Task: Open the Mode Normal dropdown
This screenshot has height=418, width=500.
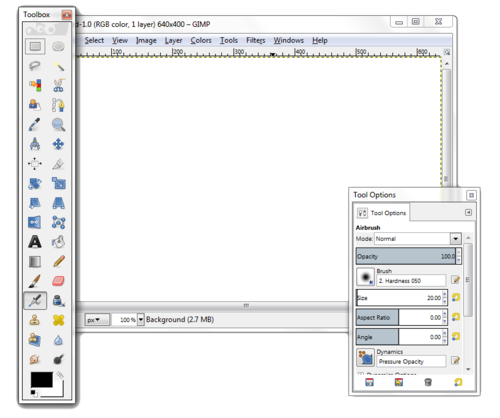Action: click(418, 239)
